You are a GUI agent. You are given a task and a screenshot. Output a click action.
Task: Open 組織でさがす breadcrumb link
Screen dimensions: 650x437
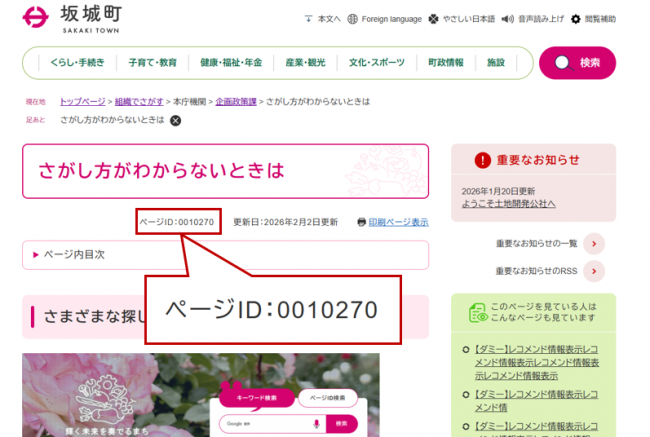coord(139,102)
